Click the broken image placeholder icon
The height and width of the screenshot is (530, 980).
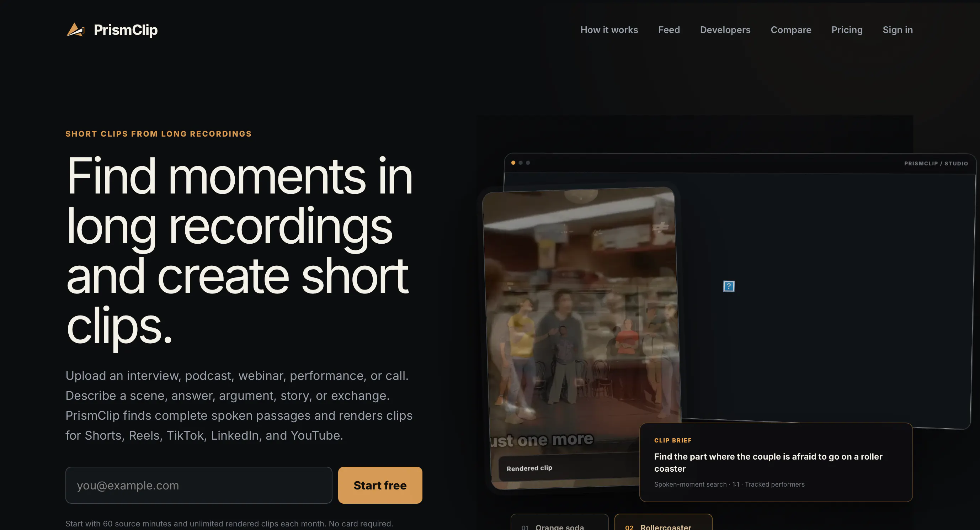tap(729, 286)
